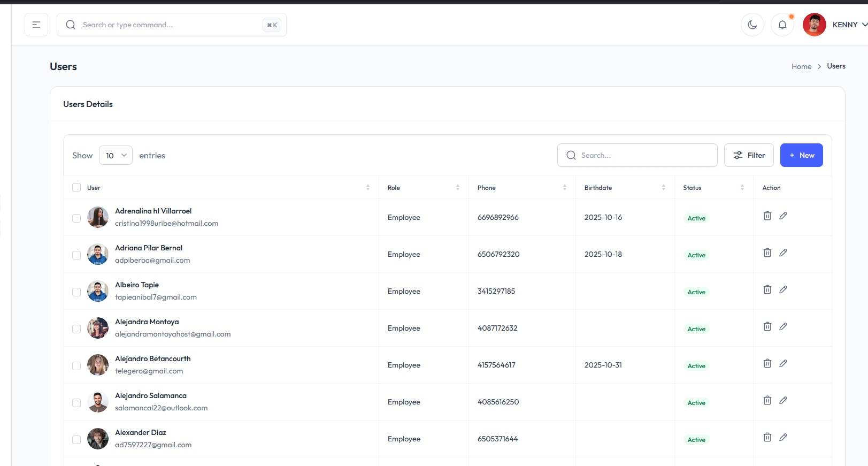The height and width of the screenshot is (466, 868).
Task: Edit Alejandra Montoya's user details
Action: pyautogui.click(x=783, y=326)
